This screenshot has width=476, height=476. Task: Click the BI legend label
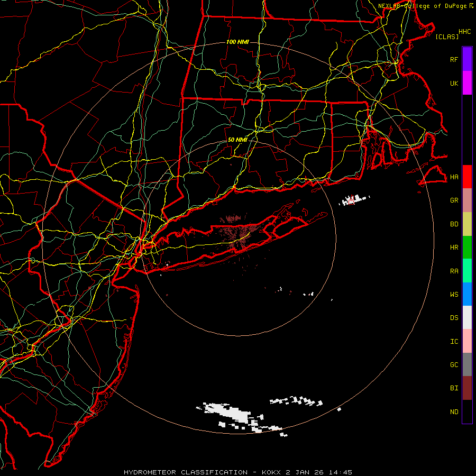[x=454, y=388]
